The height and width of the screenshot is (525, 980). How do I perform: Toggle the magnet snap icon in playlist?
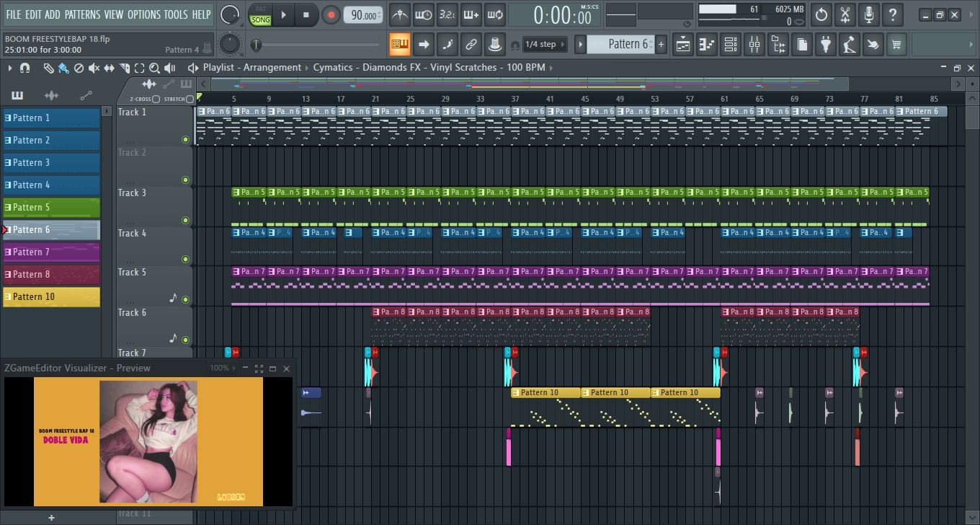click(24, 68)
